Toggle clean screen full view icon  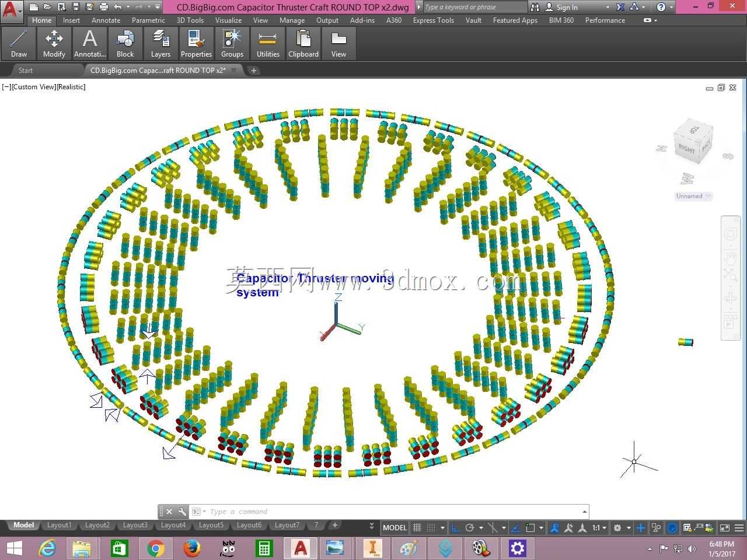click(x=725, y=528)
